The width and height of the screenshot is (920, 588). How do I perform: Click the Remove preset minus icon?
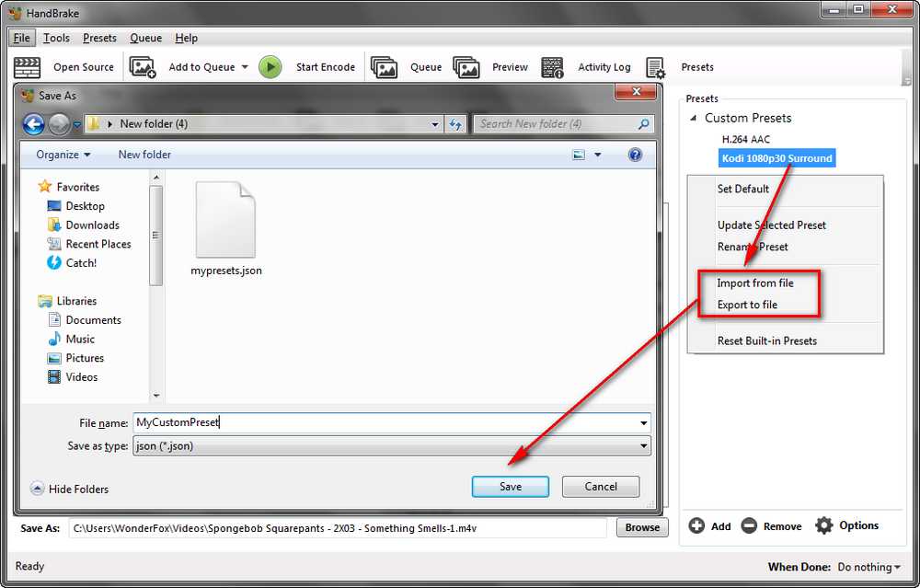pos(749,525)
